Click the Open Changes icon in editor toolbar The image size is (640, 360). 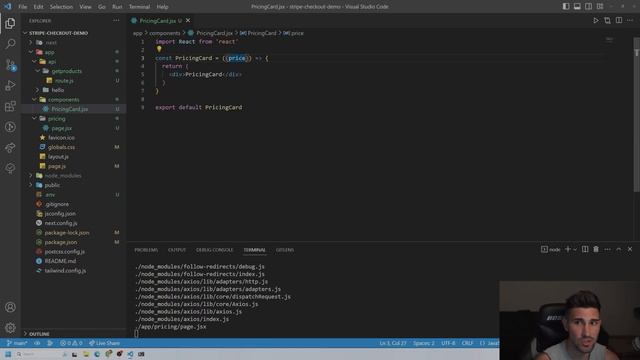pos(607,20)
